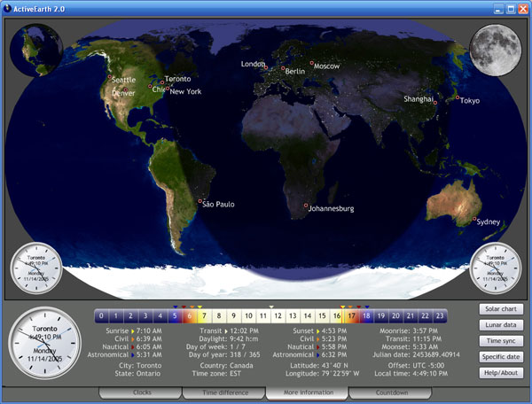This screenshot has height=404, width=532.
Task: Click hour 18 on the timeline bar
Action: [x=366, y=316]
